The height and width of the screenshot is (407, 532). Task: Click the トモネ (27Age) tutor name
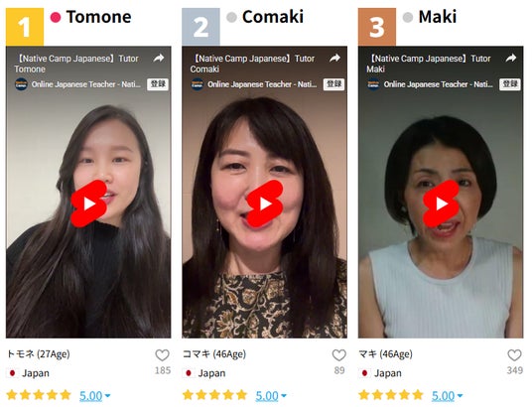tap(38, 354)
